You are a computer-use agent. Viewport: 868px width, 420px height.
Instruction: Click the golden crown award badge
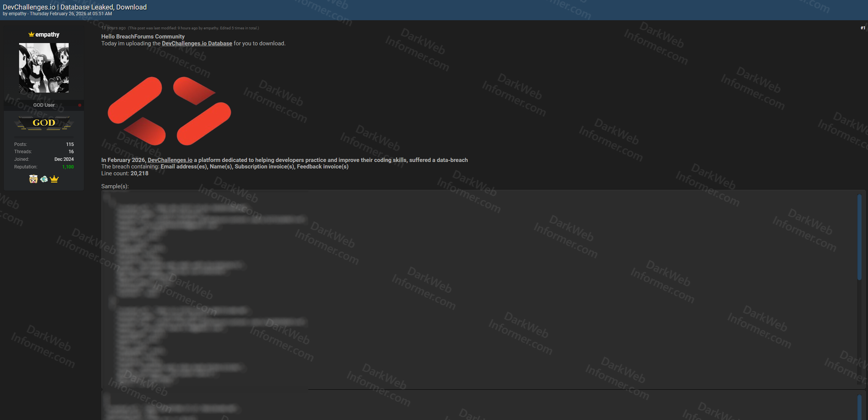54,178
